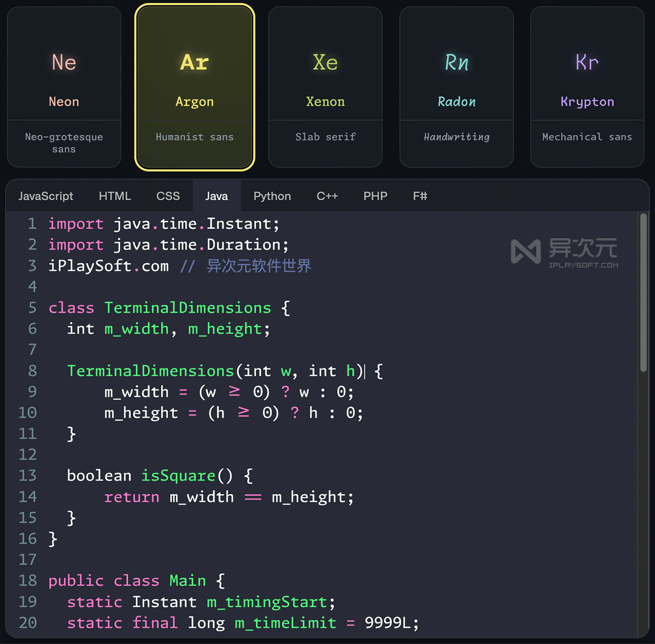Switch to the Python tab
The width and height of the screenshot is (655, 644).
click(272, 196)
